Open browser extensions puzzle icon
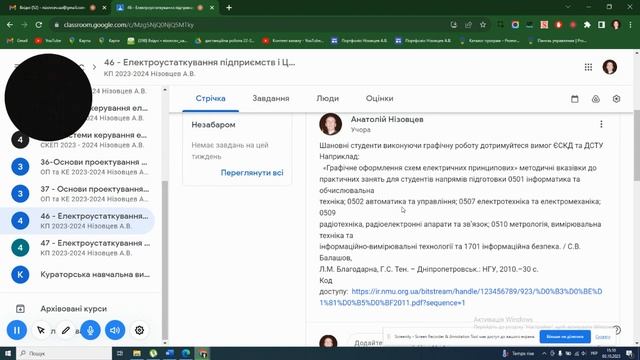This screenshot has height=360, width=640. point(587,25)
